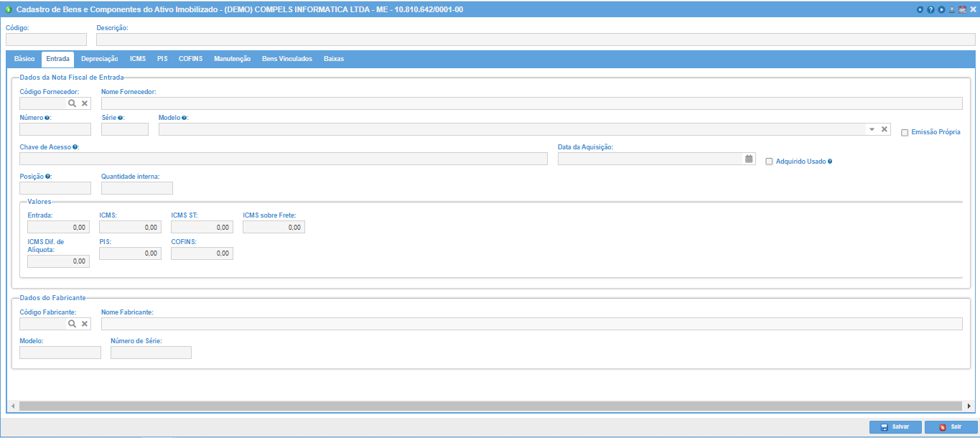Click the Salvar button
Screen dimensions: 980x438
(895, 427)
